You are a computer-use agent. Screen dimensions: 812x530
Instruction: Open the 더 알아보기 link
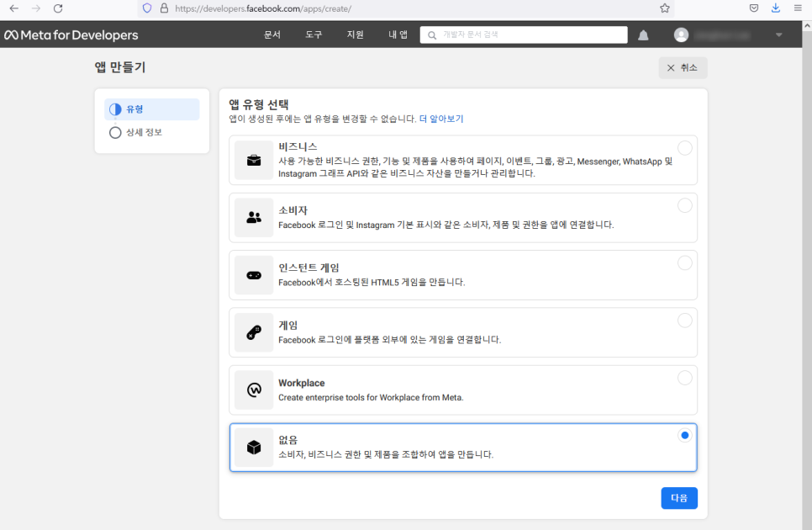(x=441, y=119)
